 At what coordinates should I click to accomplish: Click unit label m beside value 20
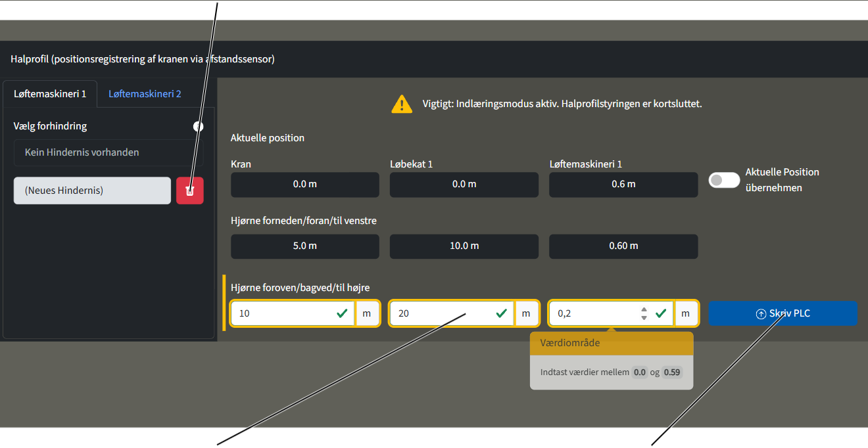[x=526, y=313]
